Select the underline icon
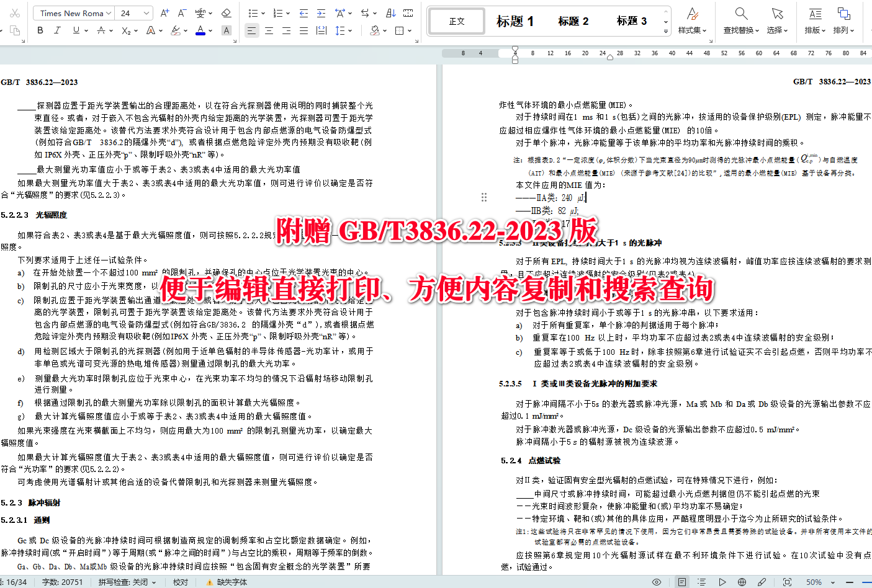 75,30
